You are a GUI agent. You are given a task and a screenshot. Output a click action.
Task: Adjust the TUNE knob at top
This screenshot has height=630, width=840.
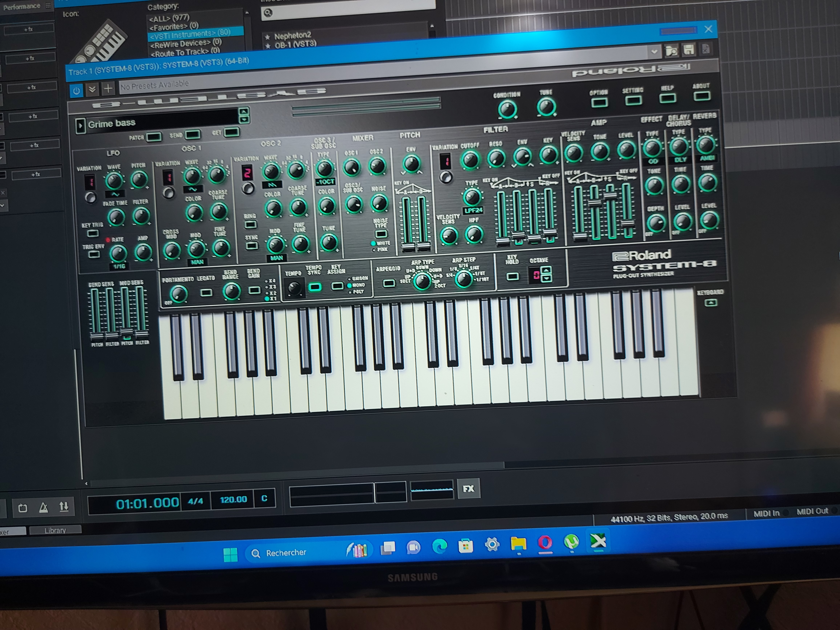[546, 107]
